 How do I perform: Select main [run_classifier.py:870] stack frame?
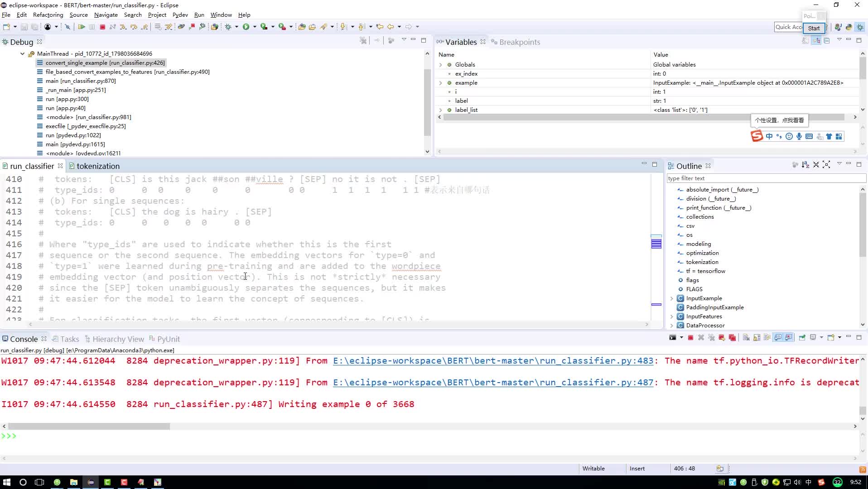click(x=81, y=81)
